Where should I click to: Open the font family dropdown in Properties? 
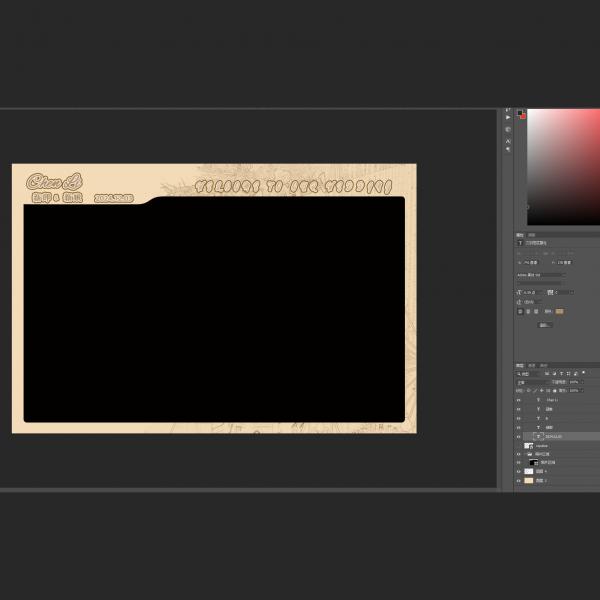click(540, 275)
